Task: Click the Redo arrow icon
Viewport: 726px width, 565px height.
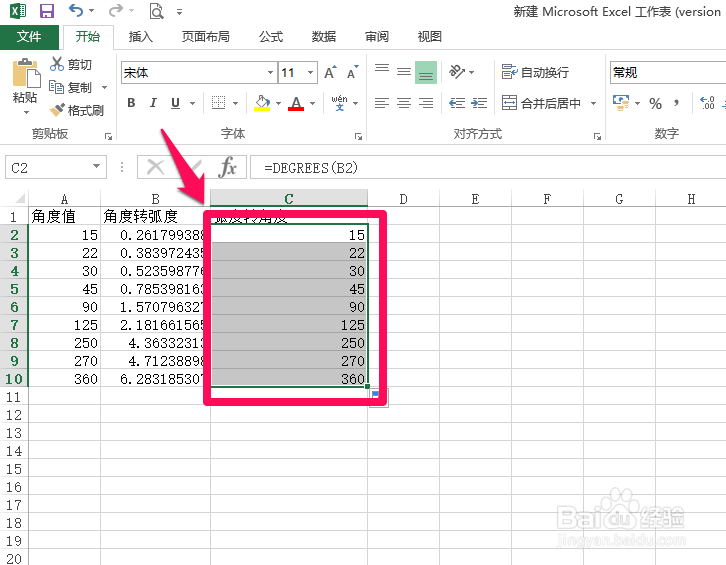Action: (116, 10)
